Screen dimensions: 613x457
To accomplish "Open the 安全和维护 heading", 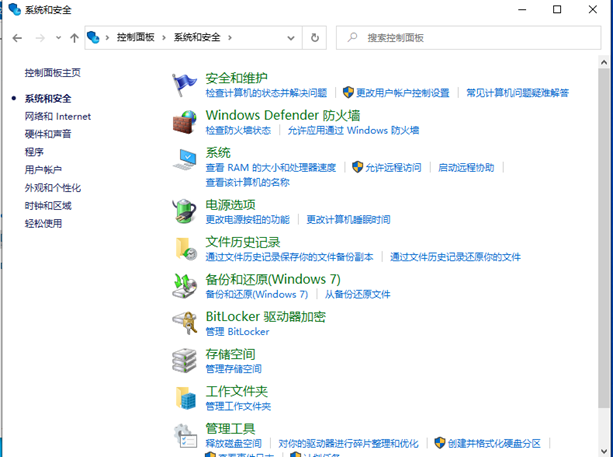I will [237, 78].
